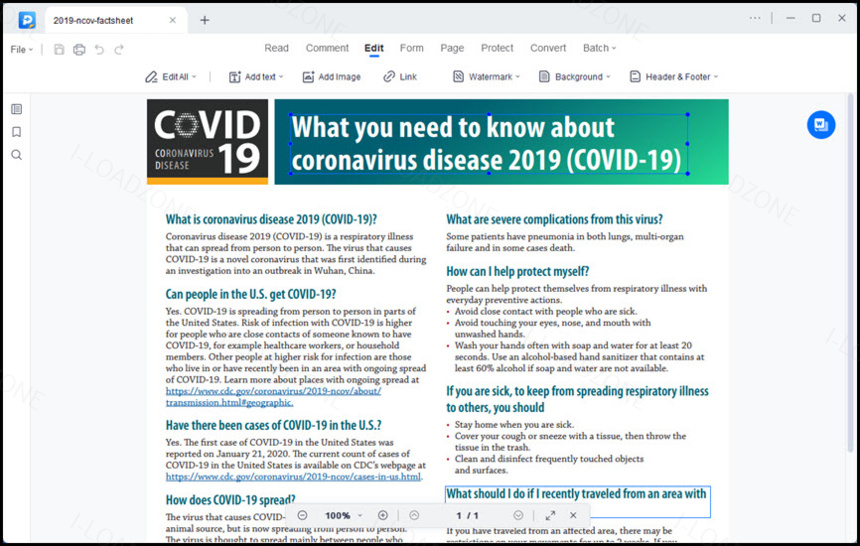
Task: Click the Redo arrow icon
Action: [x=119, y=49]
